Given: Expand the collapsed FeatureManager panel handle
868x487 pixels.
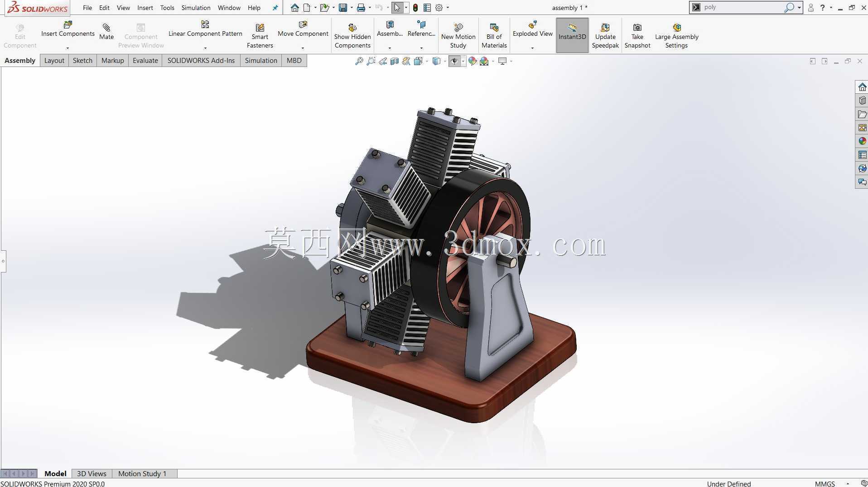Looking at the screenshot, I should (x=3, y=261).
